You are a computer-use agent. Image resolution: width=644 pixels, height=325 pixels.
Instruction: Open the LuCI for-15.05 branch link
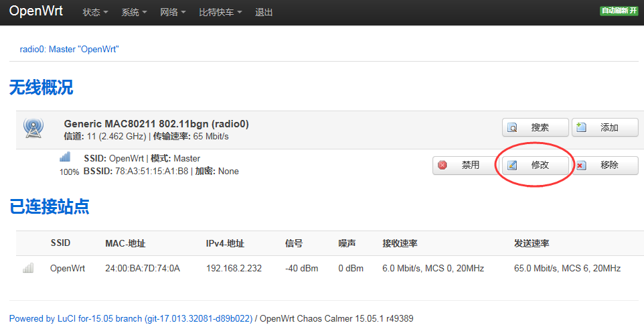point(131,318)
